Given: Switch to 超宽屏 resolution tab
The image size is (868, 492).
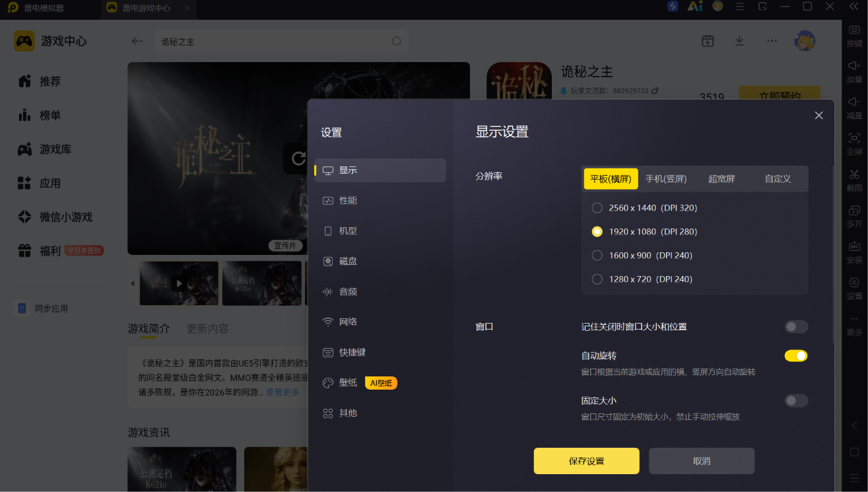Looking at the screenshot, I should 721,179.
